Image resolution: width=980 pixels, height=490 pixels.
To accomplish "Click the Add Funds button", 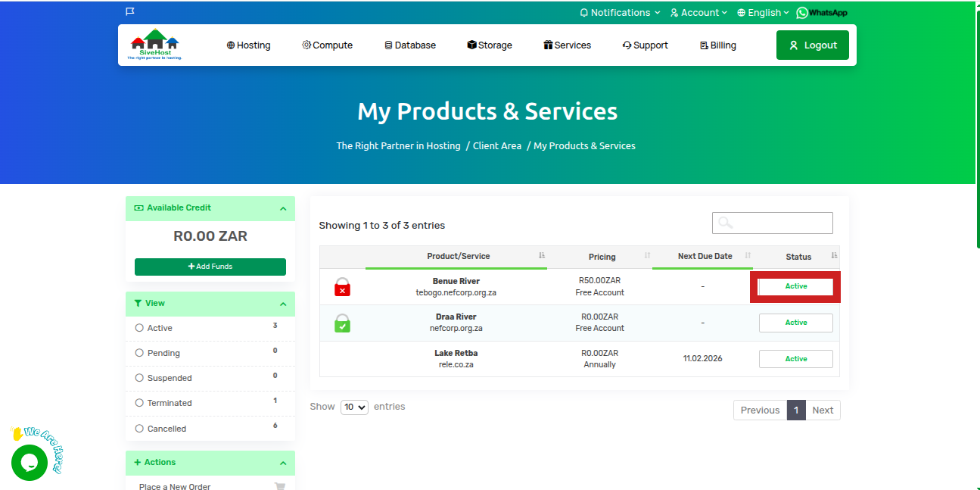I will pos(210,267).
